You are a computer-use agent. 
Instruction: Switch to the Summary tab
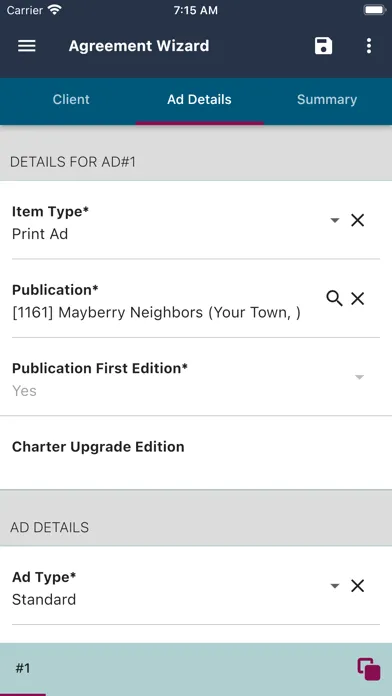[x=327, y=99]
